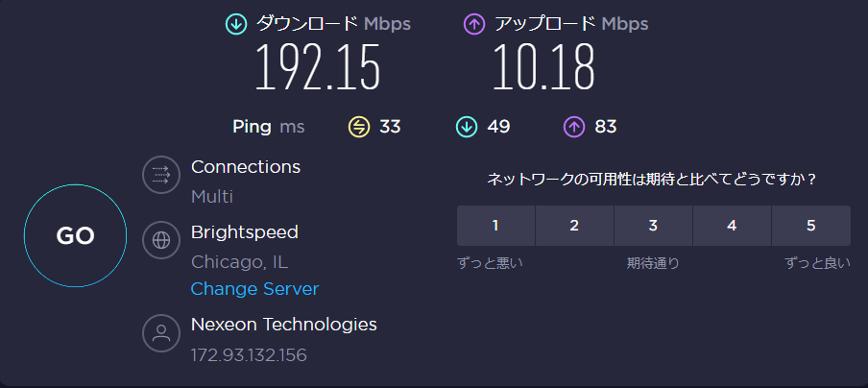Click the download arrow icon beside ダウンロード
The height and width of the screenshot is (388, 868).
point(235,24)
